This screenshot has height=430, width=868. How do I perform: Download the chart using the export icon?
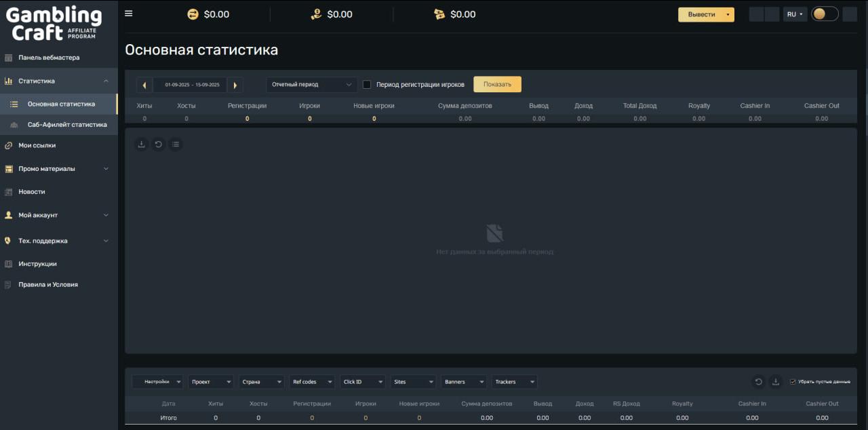pyautogui.click(x=141, y=144)
